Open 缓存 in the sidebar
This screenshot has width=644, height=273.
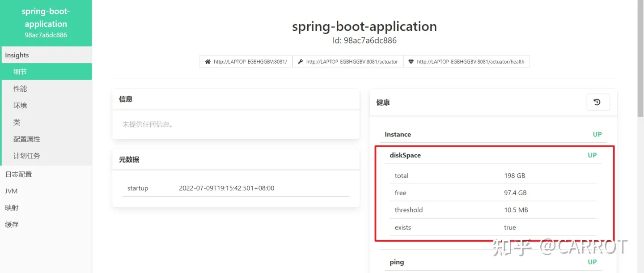tap(46, 225)
